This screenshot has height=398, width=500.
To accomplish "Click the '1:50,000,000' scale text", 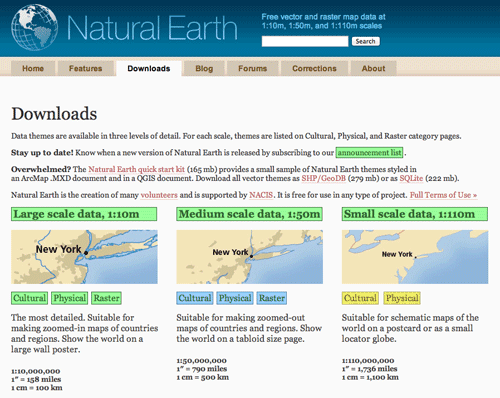I will 201,360.
